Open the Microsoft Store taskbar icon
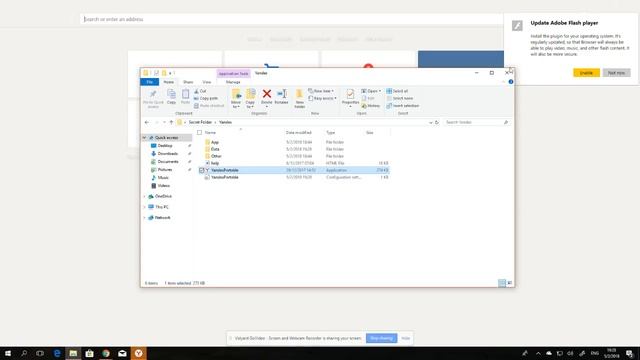Screen dimensions: 640x360 [89, 353]
